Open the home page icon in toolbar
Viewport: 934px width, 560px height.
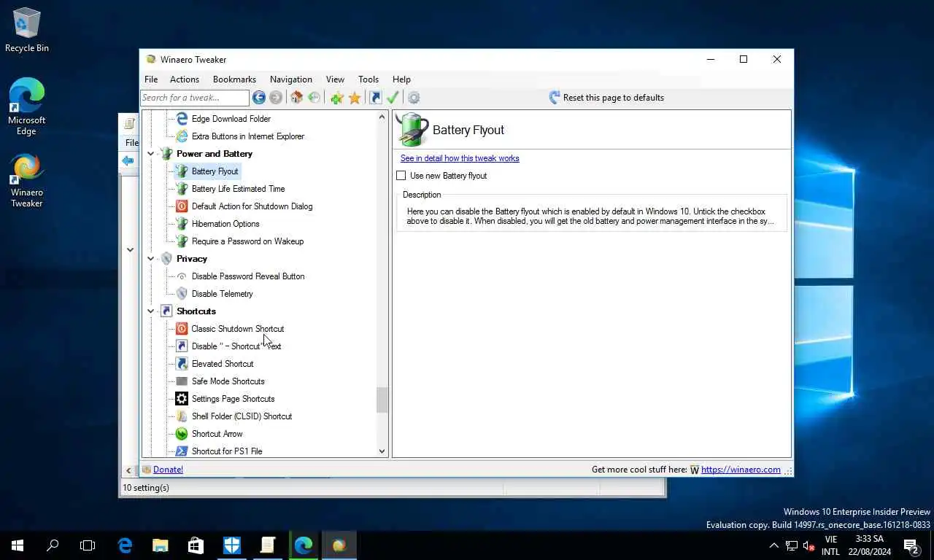[x=296, y=98]
